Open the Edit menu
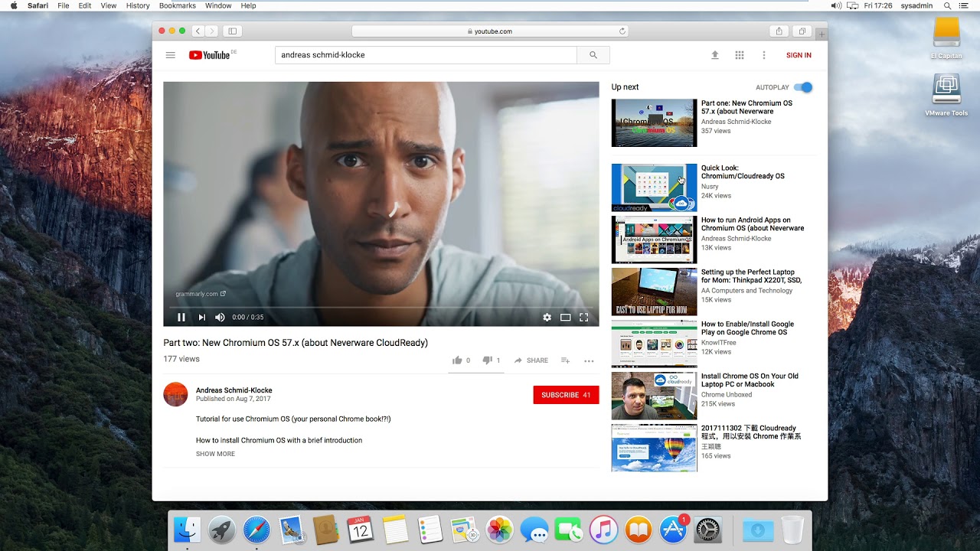Image resolution: width=980 pixels, height=551 pixels. [85, 5]
